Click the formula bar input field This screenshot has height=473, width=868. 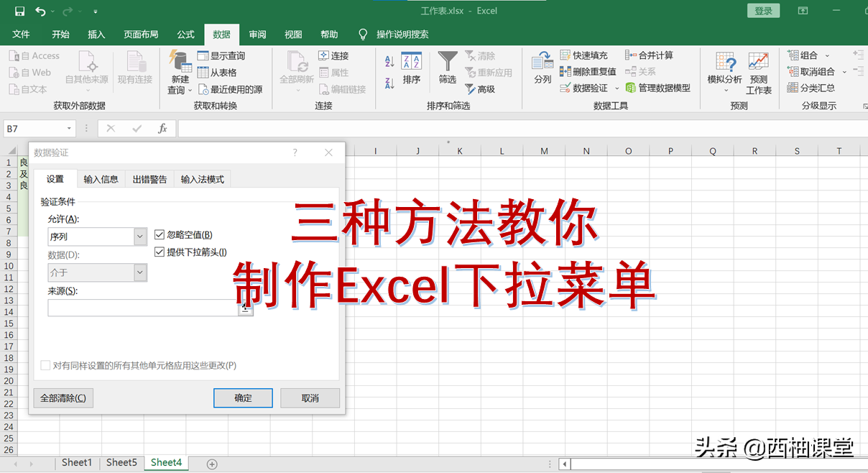tap(522, 129)
